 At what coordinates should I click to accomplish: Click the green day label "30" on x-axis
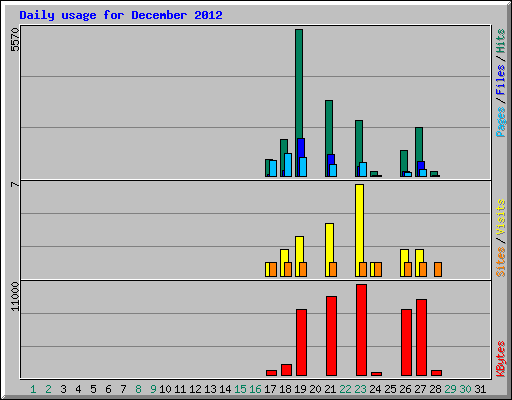point(465,389)
